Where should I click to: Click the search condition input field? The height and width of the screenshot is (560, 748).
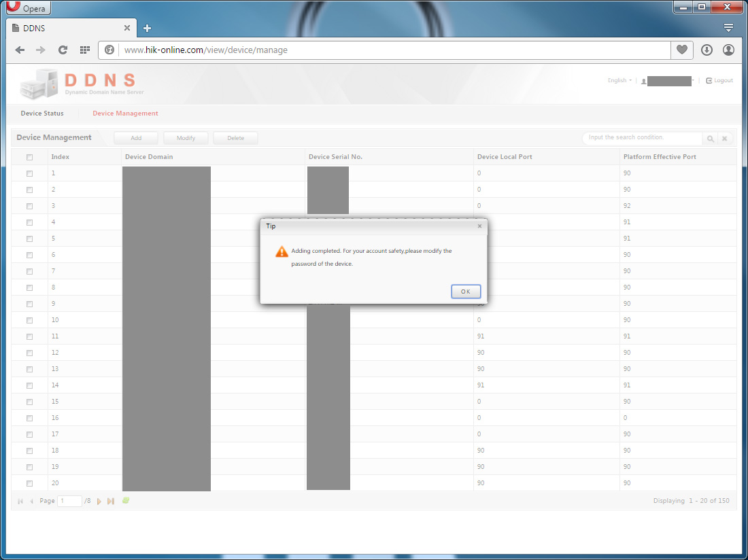(642, 138)
